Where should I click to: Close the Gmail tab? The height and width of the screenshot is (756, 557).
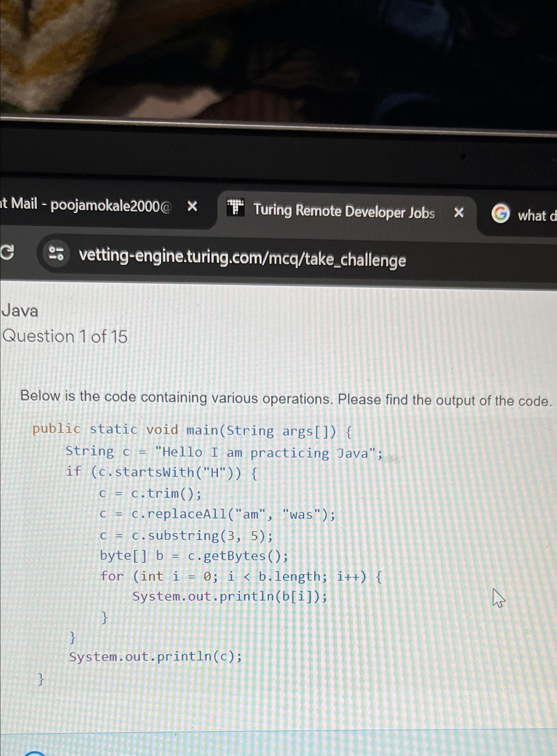pos(193,206)
